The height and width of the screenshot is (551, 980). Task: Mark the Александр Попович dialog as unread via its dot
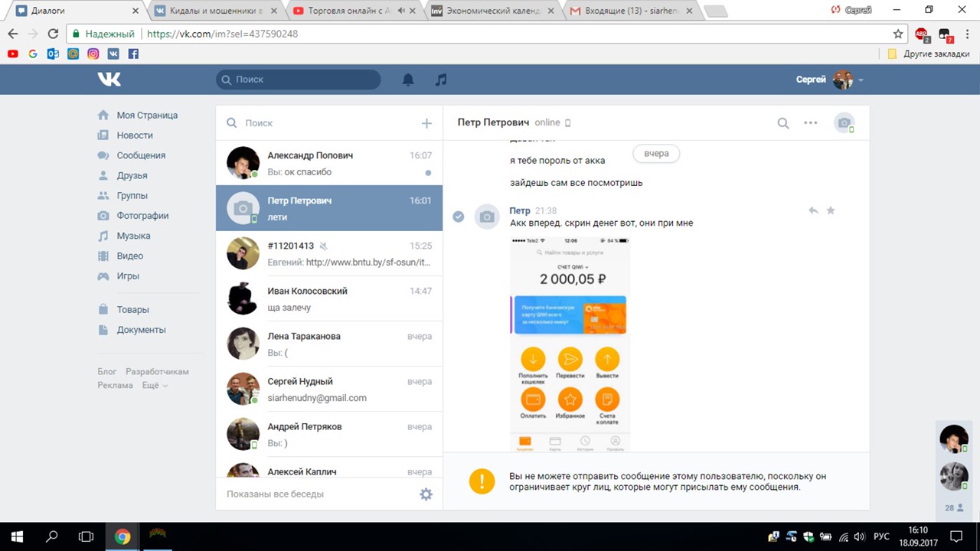coord(428,173)
